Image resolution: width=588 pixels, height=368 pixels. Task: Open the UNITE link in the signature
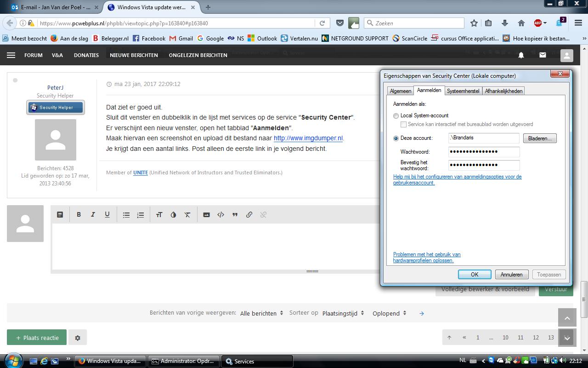tap(141, 172)
